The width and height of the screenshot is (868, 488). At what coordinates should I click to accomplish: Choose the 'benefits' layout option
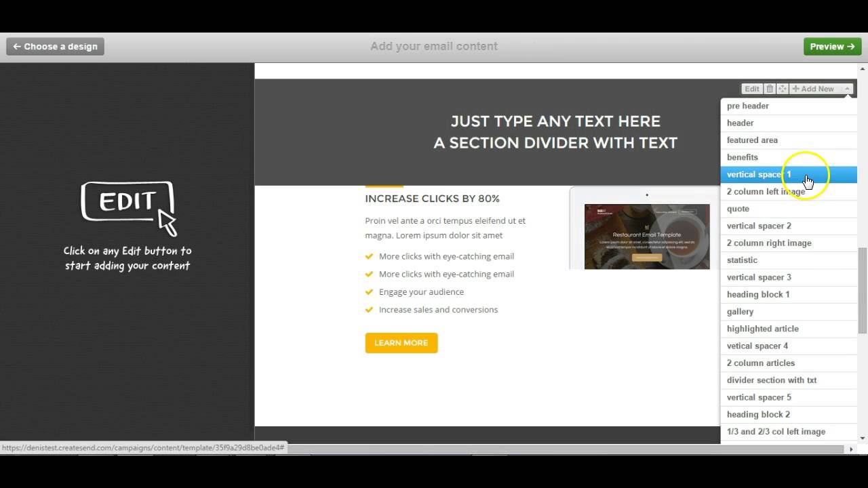click(x=789, y=157)
